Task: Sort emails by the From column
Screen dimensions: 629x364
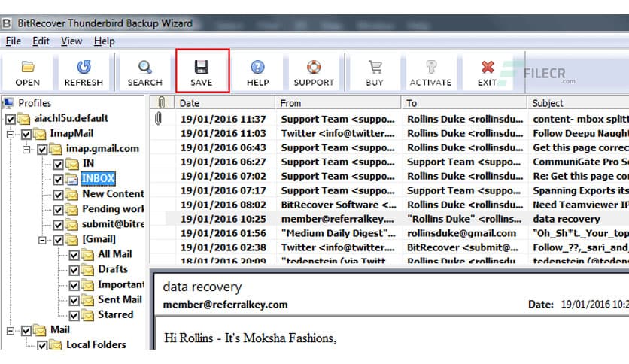Action: (x=339, y=102)
